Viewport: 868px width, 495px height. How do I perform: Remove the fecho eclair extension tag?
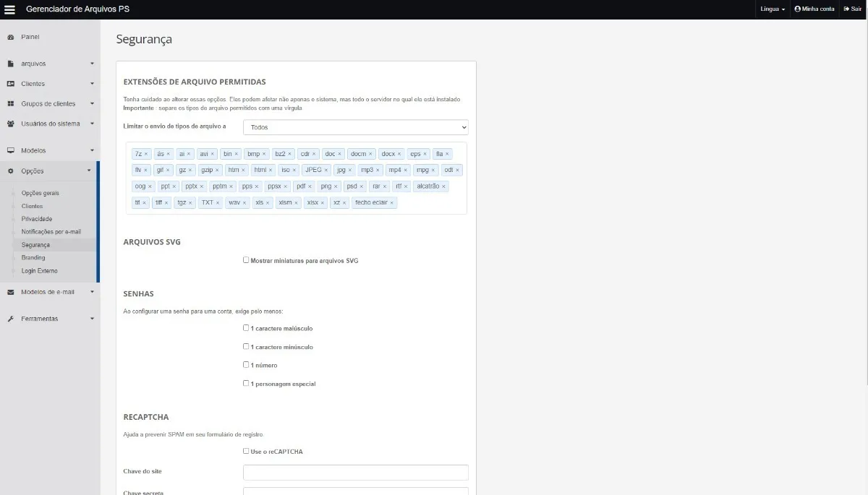pos(392,203)
